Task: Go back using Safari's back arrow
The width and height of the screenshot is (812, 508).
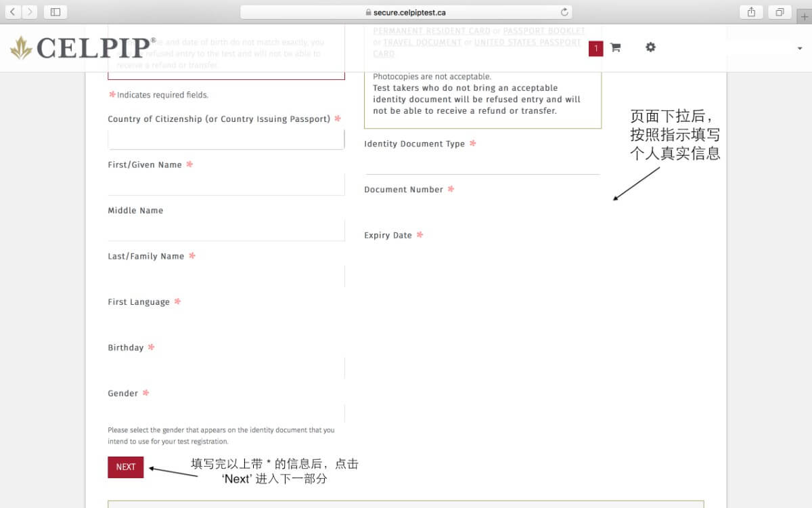Action: 14,12
